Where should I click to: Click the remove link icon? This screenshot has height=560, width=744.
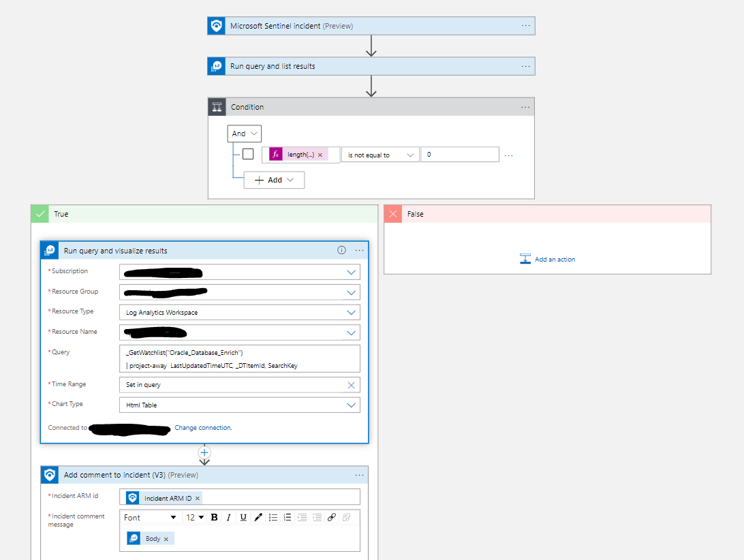coord(346,518)
